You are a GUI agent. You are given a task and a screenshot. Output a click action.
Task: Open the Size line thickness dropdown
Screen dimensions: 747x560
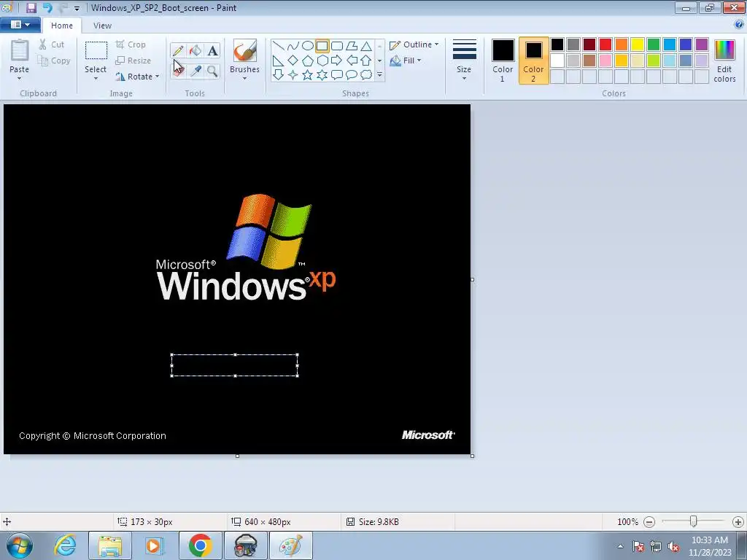[x=464, y=60]
